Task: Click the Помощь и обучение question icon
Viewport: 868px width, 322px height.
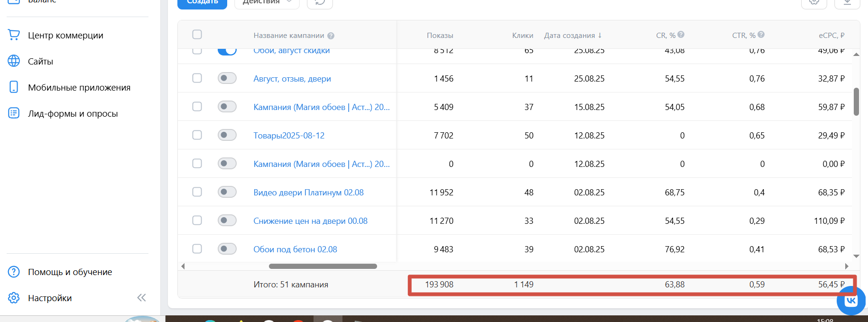Action: point(14,272)
